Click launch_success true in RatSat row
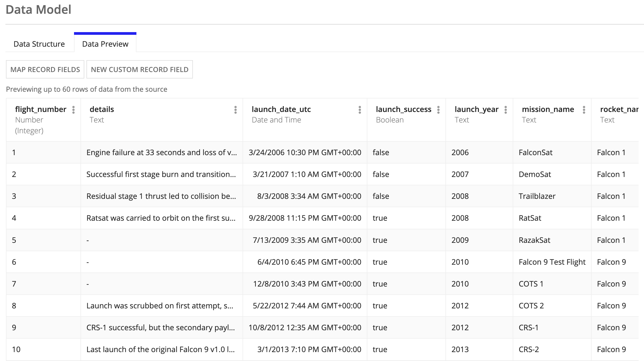Viewport: 644px width, 361px height. [x=407, y=218]
